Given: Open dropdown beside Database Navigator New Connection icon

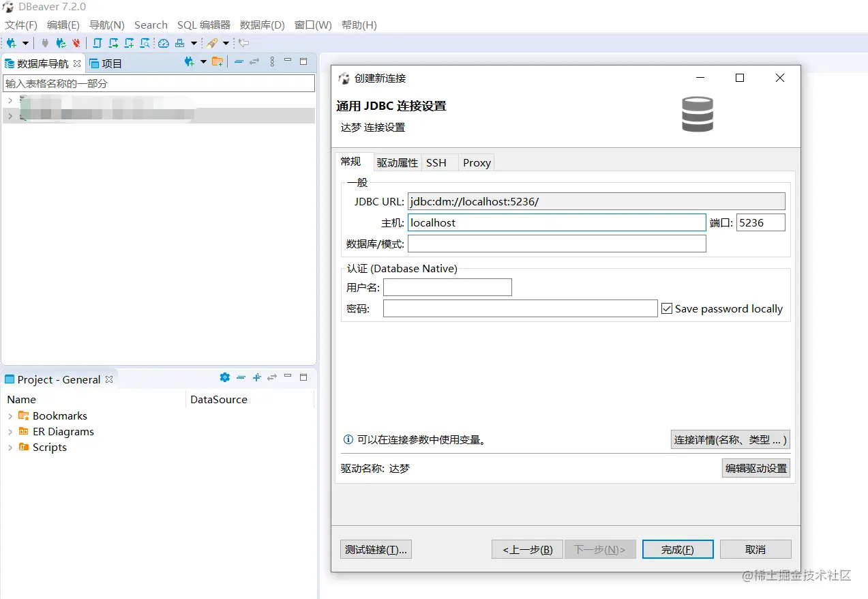Looking at the screenshot, I should pyautogui.click(x=203, y=62).
